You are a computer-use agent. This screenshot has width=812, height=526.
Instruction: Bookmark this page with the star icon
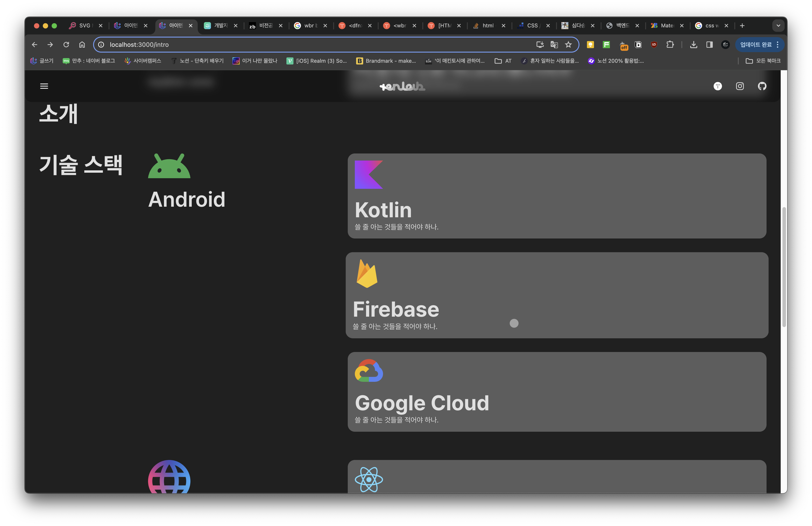pyautogui.click(x=568, y=45)
